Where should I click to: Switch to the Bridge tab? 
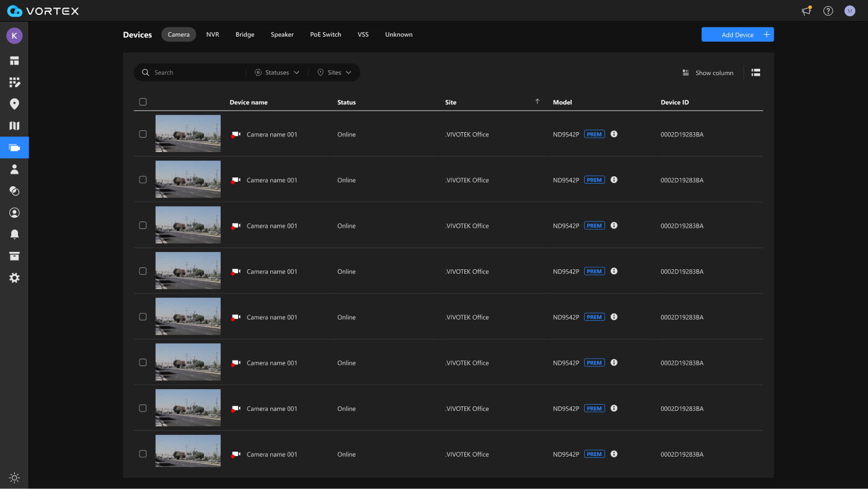[x=245, y=35]
